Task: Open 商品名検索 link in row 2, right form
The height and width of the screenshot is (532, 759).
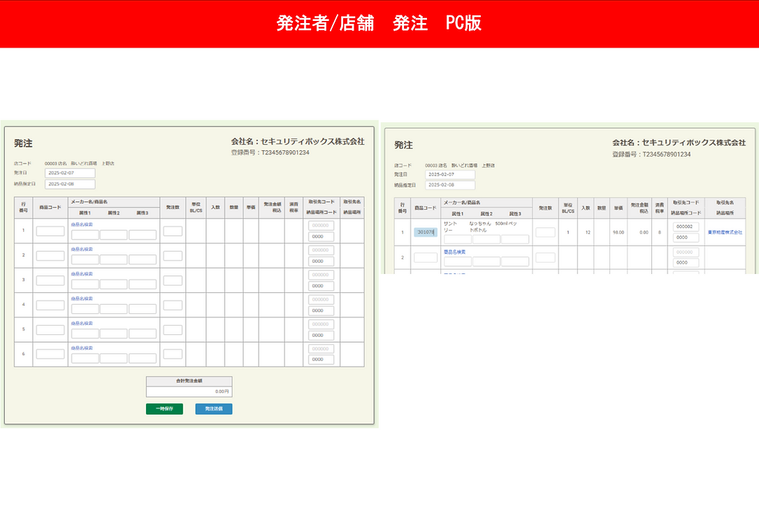Action: (x=454, y=252)
